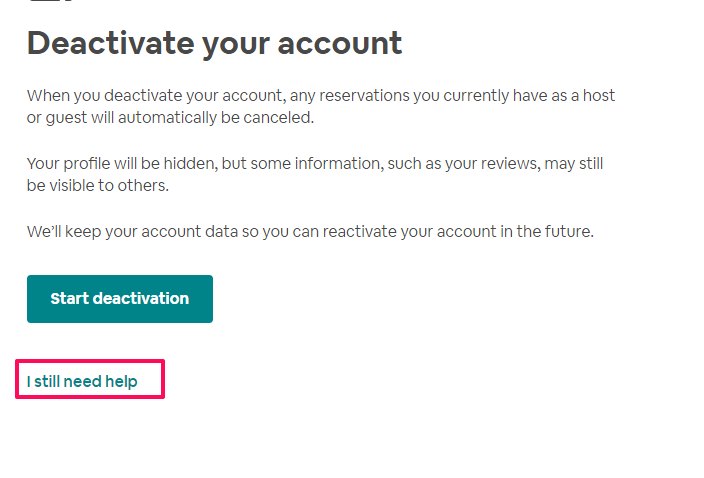This screenshot has width=704, height=478.
Task: Click the paragraph about your profile being hidden
Action: (x=315, y=174)
